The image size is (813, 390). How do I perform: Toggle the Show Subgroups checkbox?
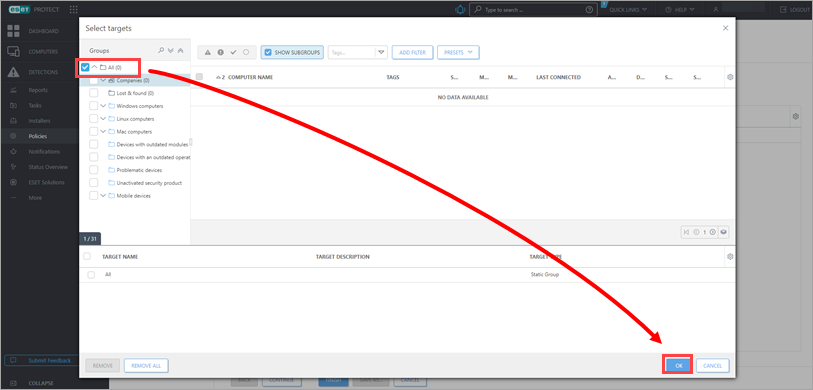tap(268, 52)
